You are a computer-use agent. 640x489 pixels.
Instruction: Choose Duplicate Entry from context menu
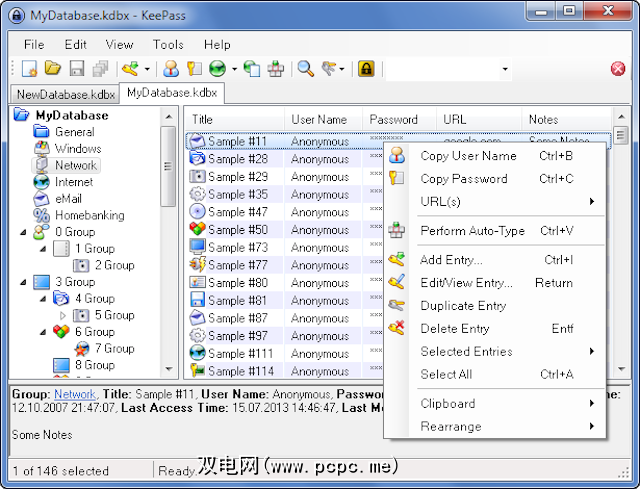pos(463,306)
